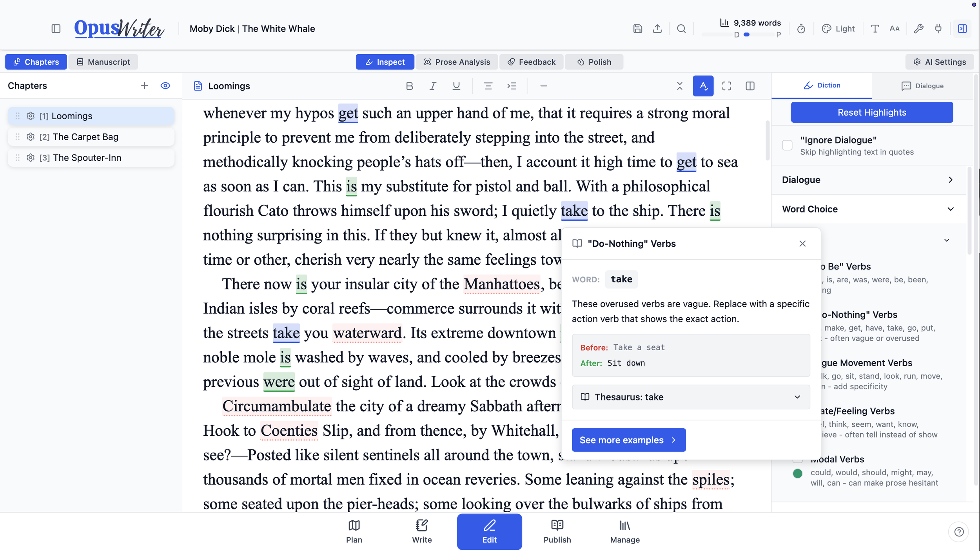The image size is (980, 551).
Task: Open the Feedback tab
Action: click(531, 62)
